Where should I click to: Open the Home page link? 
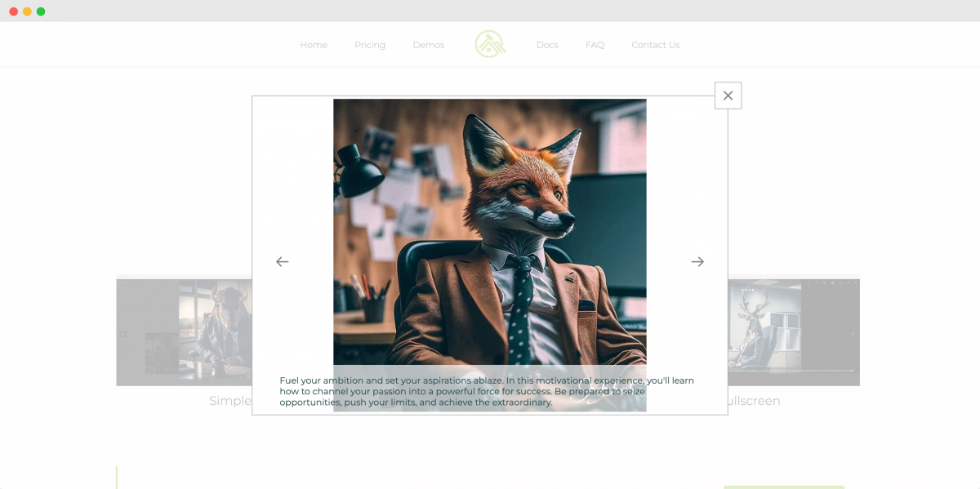pos(314,45)
